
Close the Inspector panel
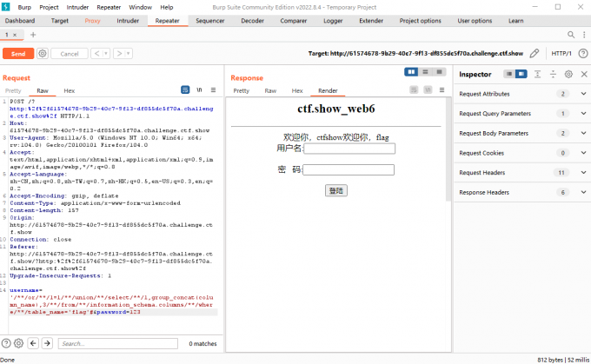583,75
